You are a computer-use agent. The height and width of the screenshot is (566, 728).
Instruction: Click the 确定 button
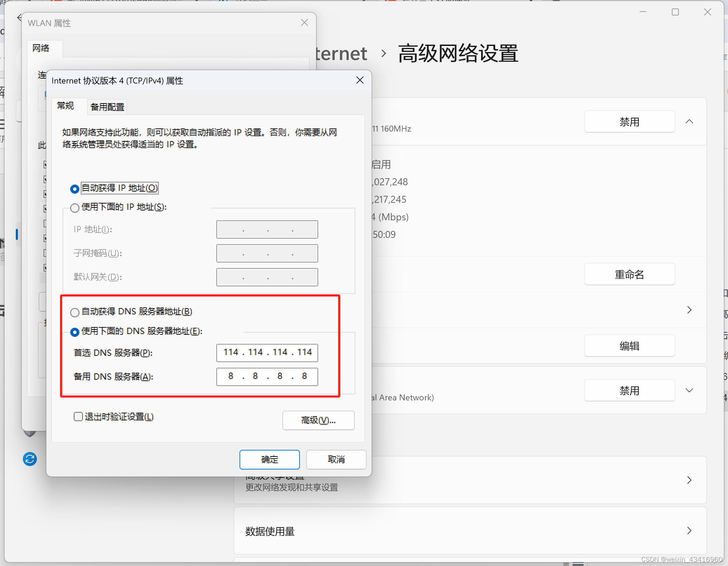[x=269, y=459]
